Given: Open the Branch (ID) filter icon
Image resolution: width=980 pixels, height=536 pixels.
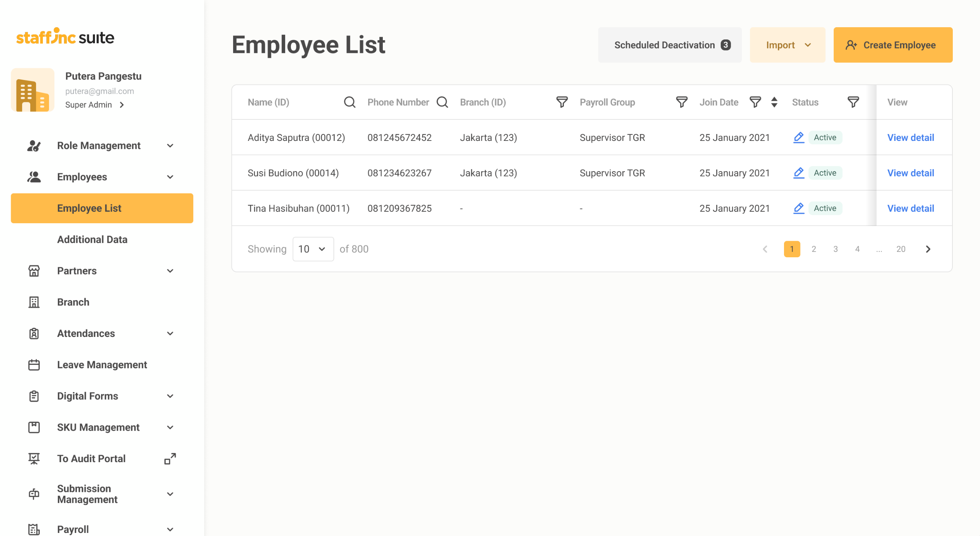Looking at the screenshot, I should (562, 102).
